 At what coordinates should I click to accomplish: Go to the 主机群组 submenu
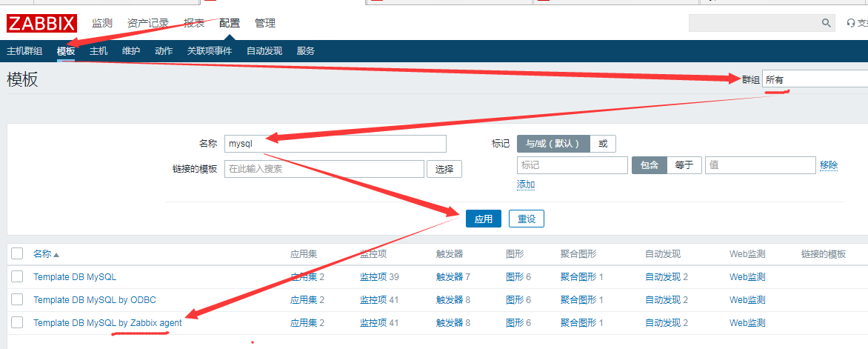(x=24, y=51)
